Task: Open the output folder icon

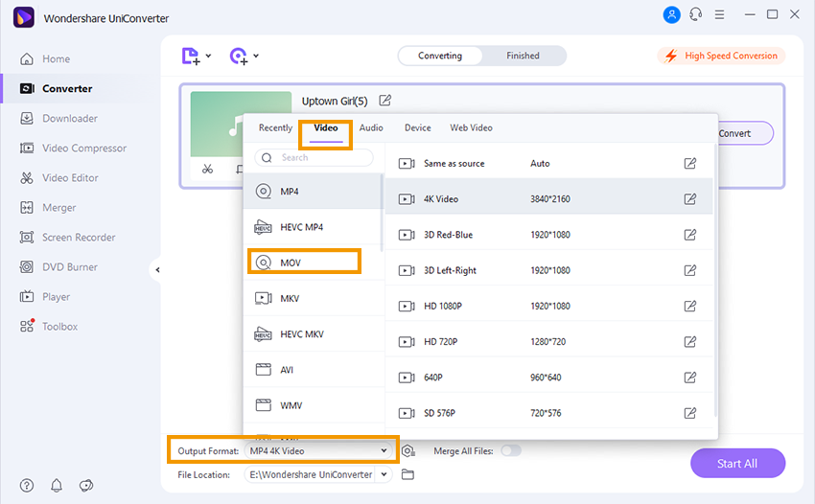Action: click(x=408, y=474)
